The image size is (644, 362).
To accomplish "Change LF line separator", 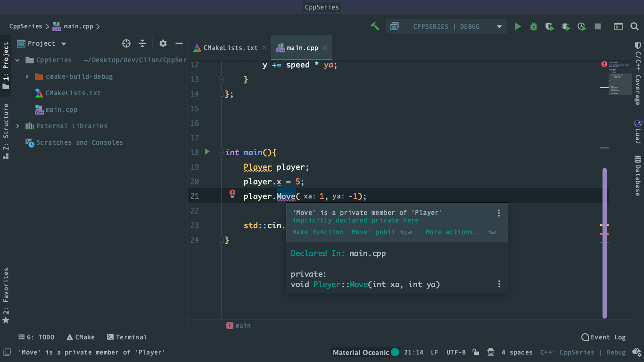I will pos(435,352).
